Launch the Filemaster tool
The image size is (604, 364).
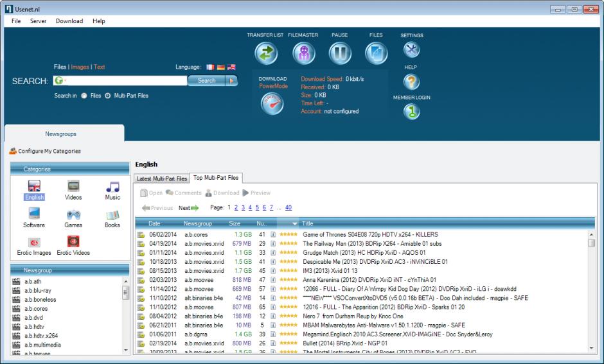(303, 53)
